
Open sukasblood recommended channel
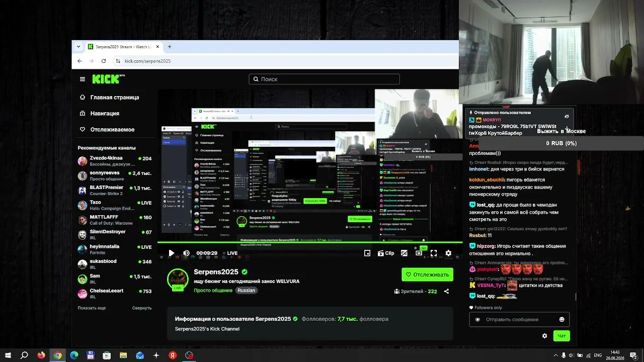pos(115,264)
